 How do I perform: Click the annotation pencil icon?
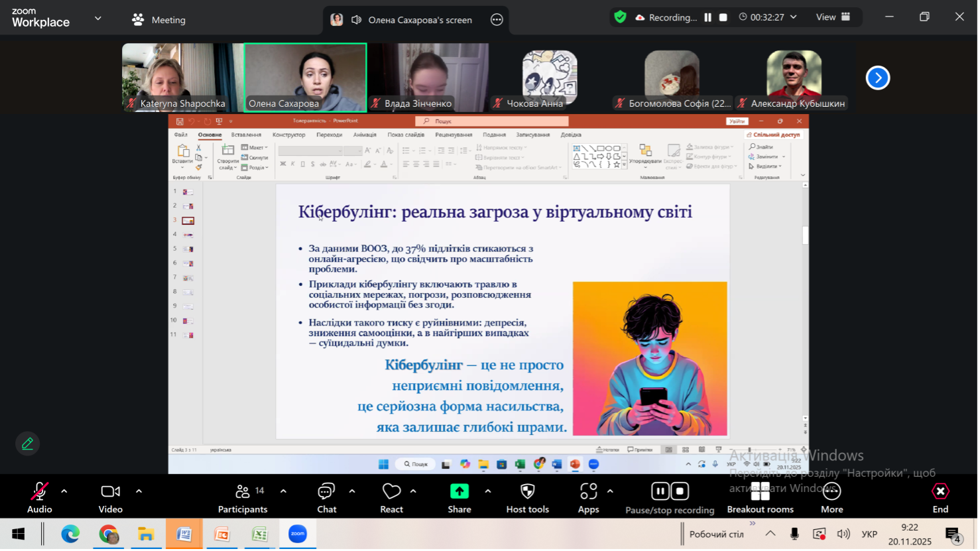27,444
